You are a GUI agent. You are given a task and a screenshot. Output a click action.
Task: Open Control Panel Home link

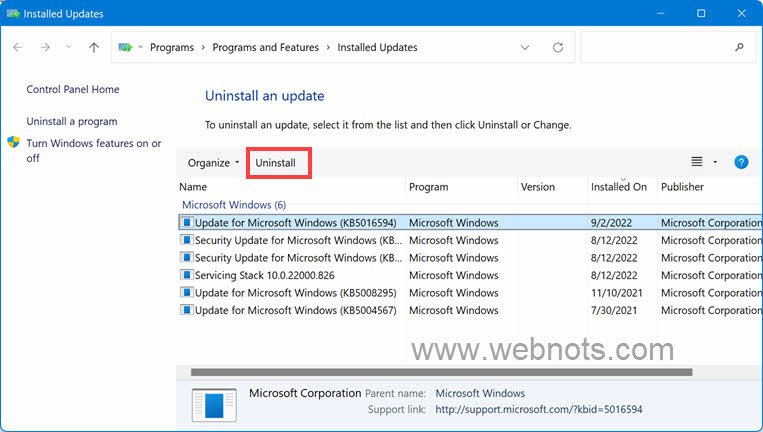point(73,89)
